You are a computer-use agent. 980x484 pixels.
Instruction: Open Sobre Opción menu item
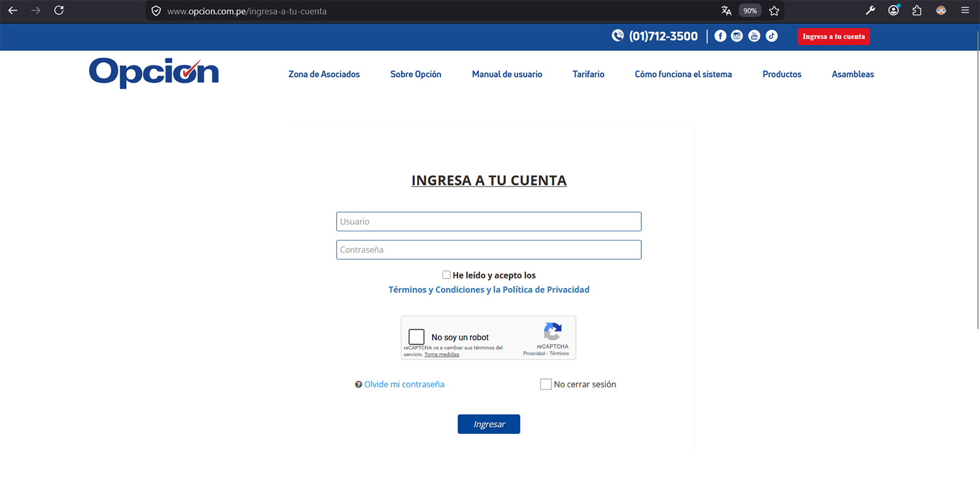(x=416, y=74)
